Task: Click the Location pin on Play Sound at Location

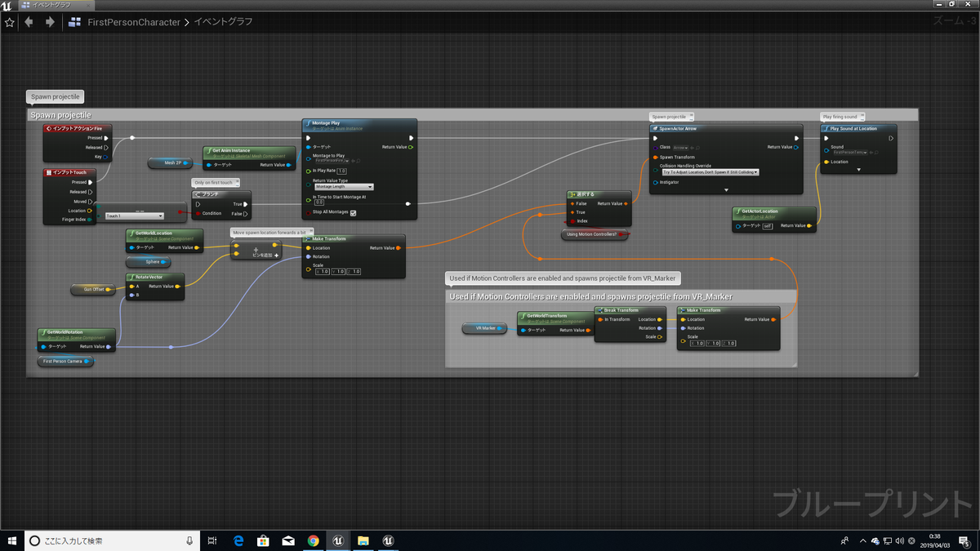Action: coord(826,162)
